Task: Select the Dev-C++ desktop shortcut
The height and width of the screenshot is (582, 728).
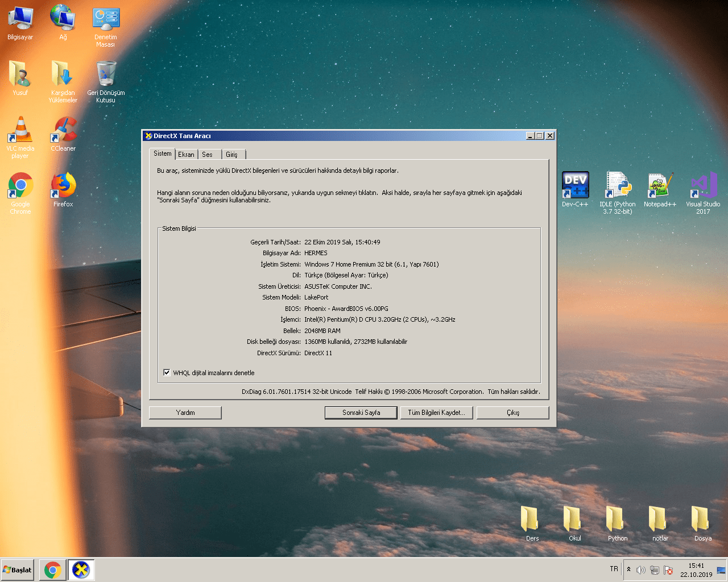Action: (575, 189)
